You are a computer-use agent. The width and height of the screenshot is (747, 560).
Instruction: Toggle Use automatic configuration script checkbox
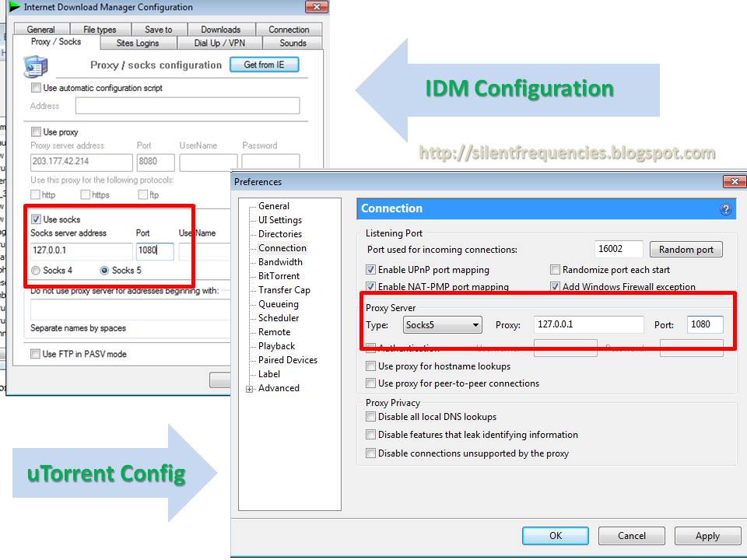point(35,88)
